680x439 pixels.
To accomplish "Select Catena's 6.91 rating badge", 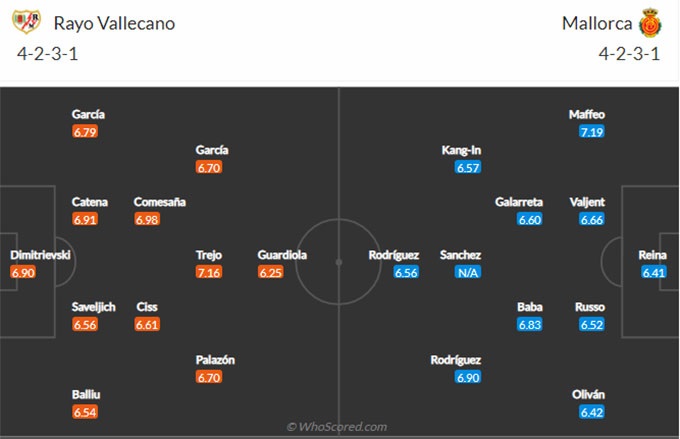I will (x=85, y=220).
